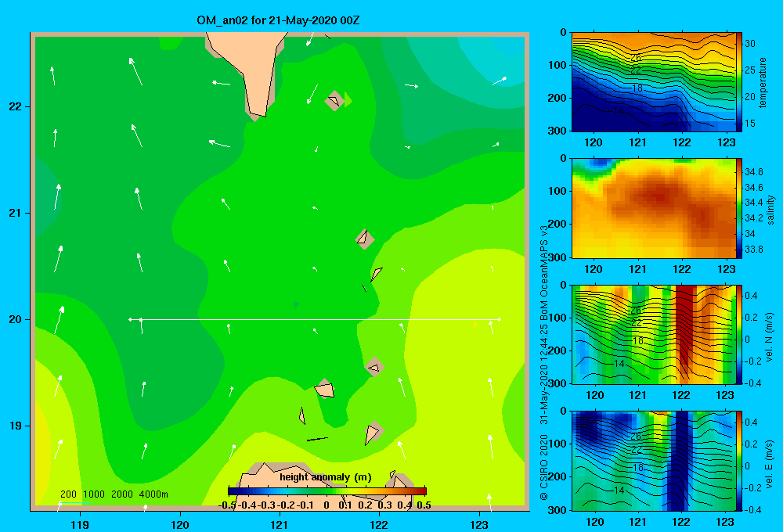Click the '15' tick on temperature color bar
The width and height of the screenshot is (783, 532).
(750, 124)
